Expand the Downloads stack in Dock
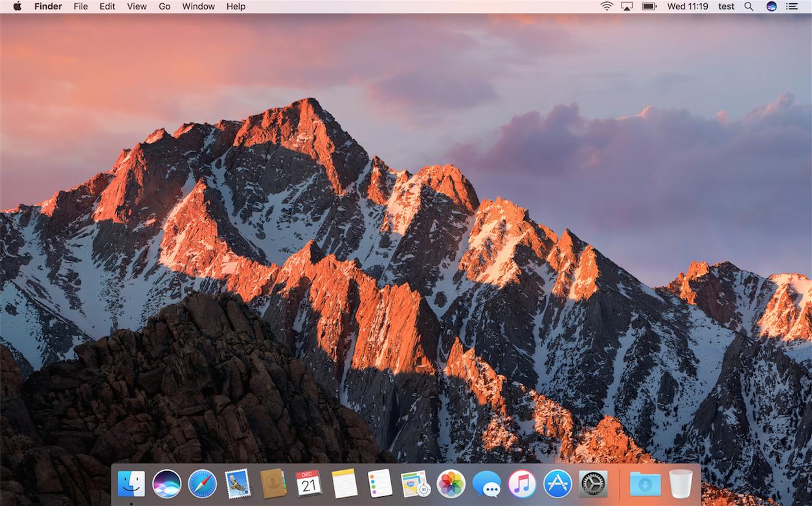Image resolution: width=812 pixels, height=506 pixels. (x=645, y=483)
